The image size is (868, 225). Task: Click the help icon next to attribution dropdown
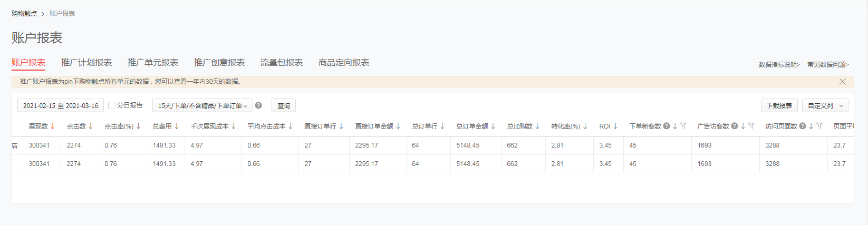click(x=258, y=105)
